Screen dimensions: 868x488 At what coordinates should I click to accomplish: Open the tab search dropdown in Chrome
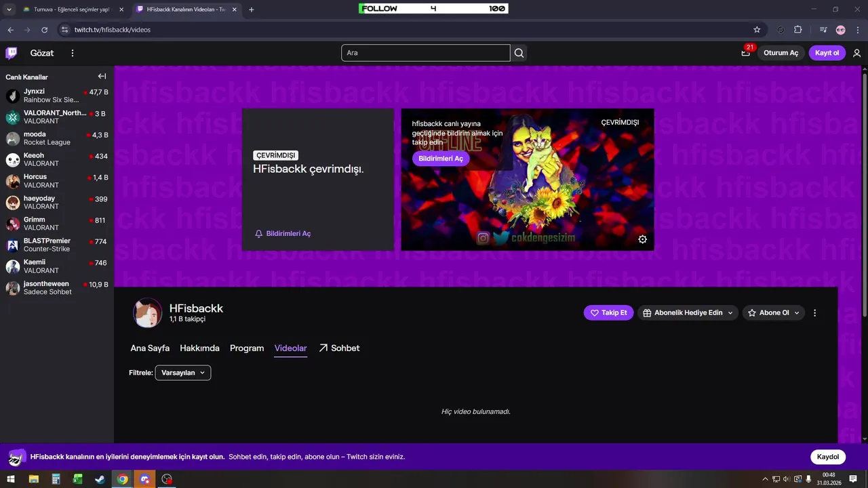(9, 9)
